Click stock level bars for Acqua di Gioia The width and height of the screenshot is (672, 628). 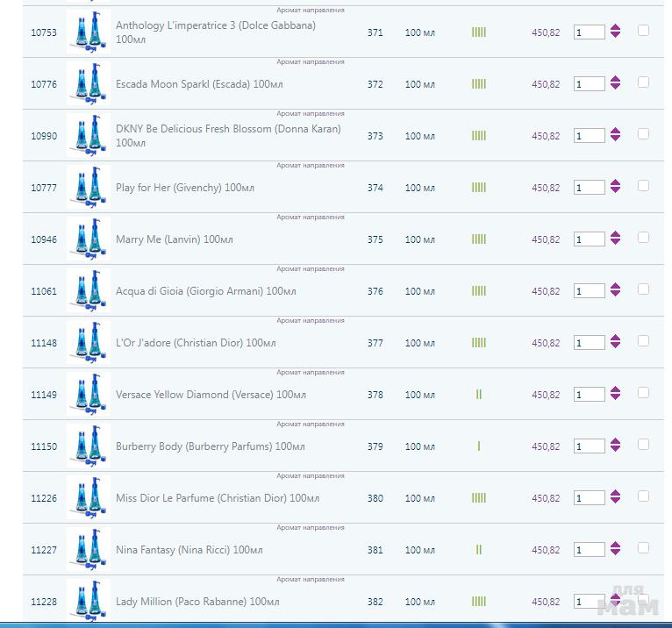click(479, 291)
